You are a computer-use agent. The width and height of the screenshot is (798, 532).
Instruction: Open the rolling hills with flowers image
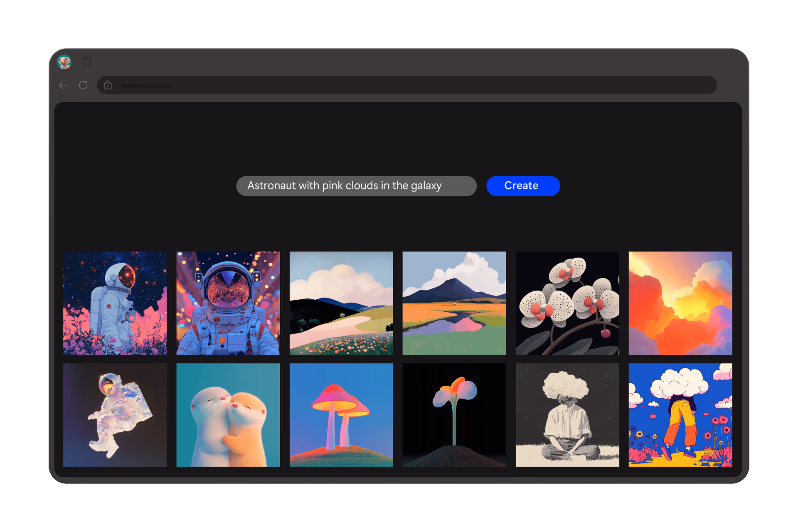(341, 303)
